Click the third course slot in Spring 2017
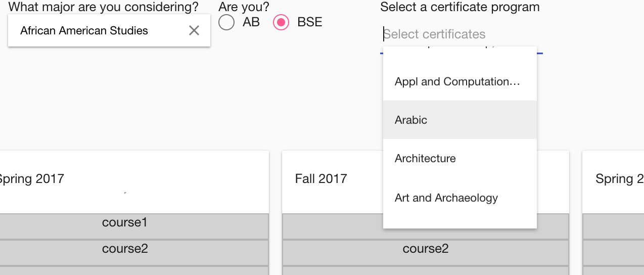 pyautogui.click(x=124, y=271)
